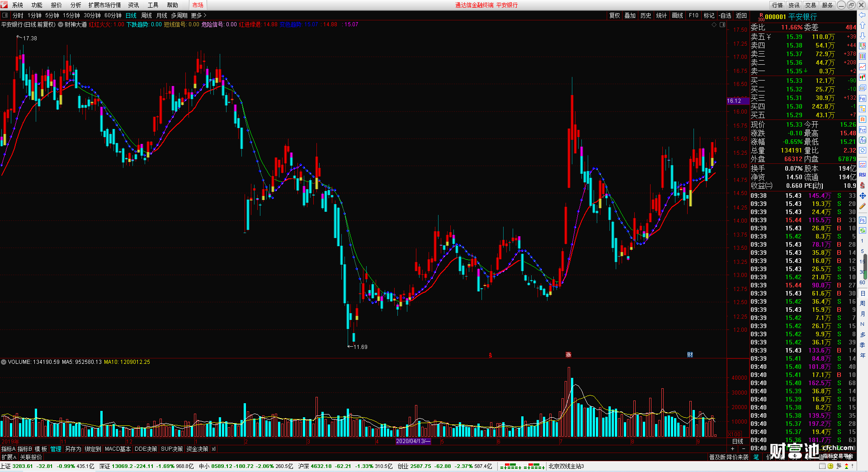The image size is (868, 472).
Task: Click the orange document sidebar icon
Action: (x=863, y=119)
